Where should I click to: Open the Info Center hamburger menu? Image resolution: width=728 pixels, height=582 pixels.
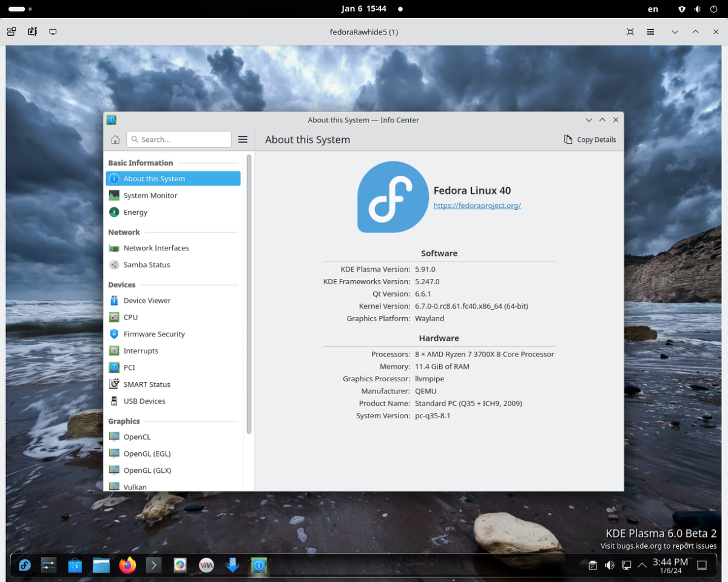tap(243, 139)
